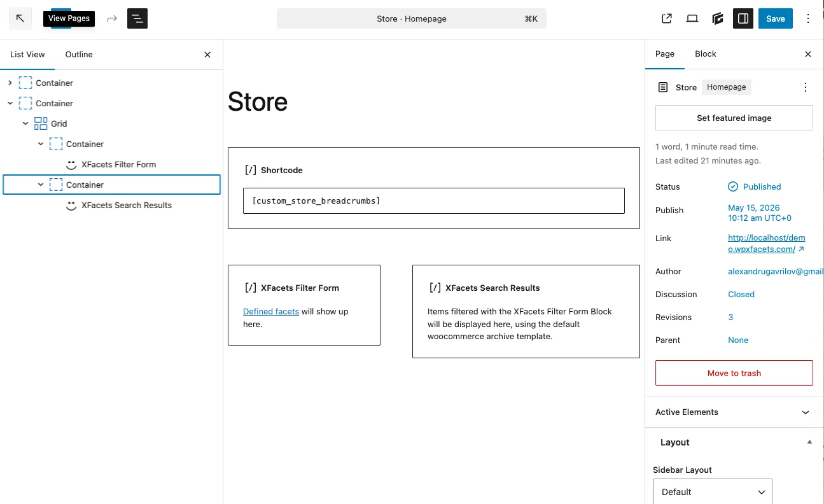This screenshot has width=824, height=504.
Task: Open View Page external link icon
Action: pos(667,18)
